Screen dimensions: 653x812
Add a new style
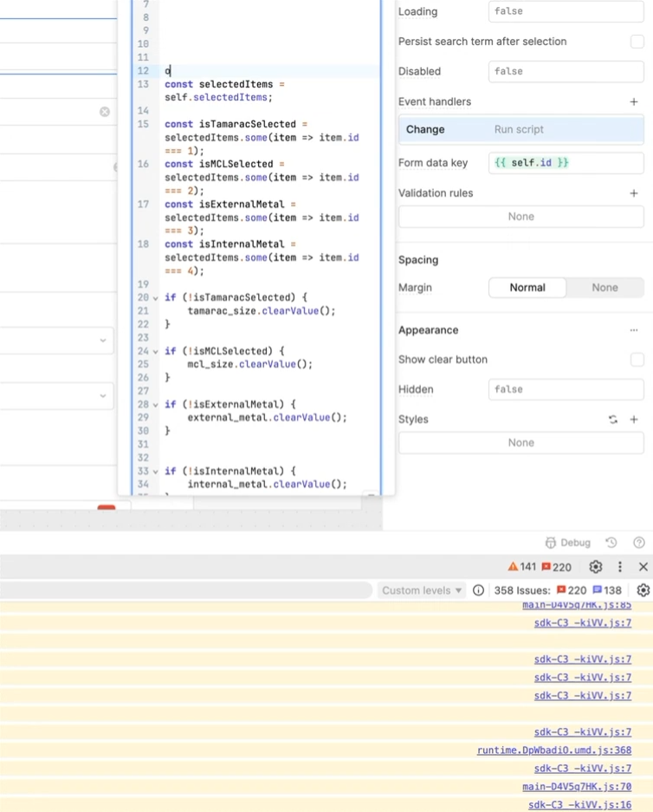point(634,419)
